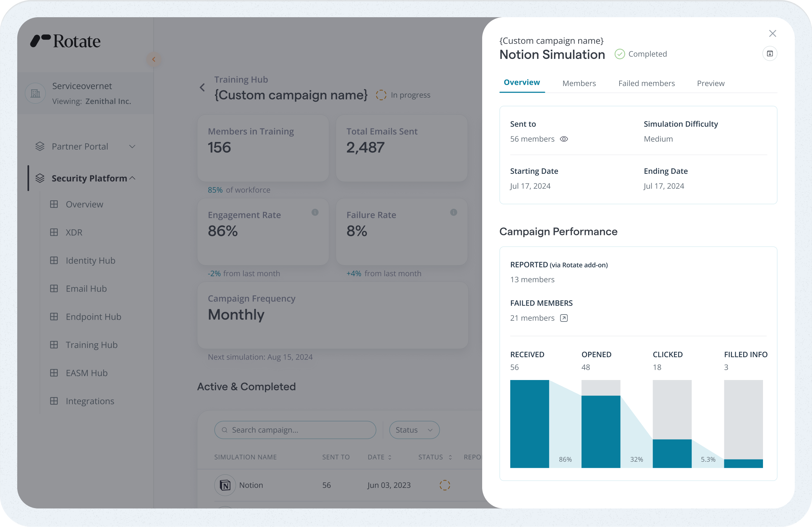The image size is (812, 527).
Task: Click the Search campaign input field
Action: click(x=295, y=430)
